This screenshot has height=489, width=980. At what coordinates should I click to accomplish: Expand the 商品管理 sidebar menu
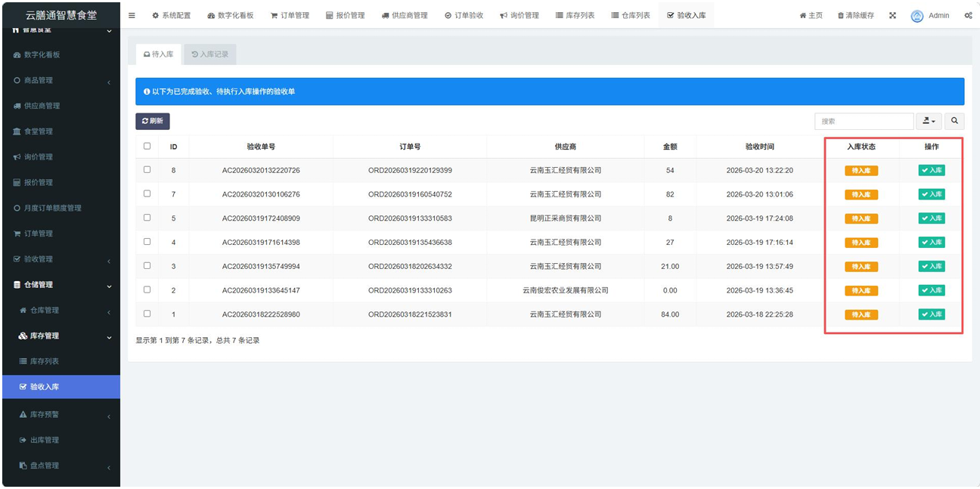pos(60,80)
